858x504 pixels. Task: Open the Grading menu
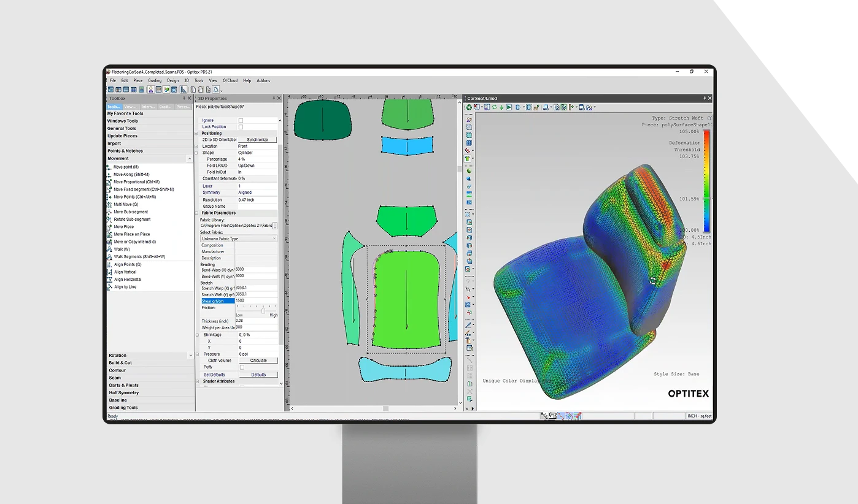click(155, 80)
